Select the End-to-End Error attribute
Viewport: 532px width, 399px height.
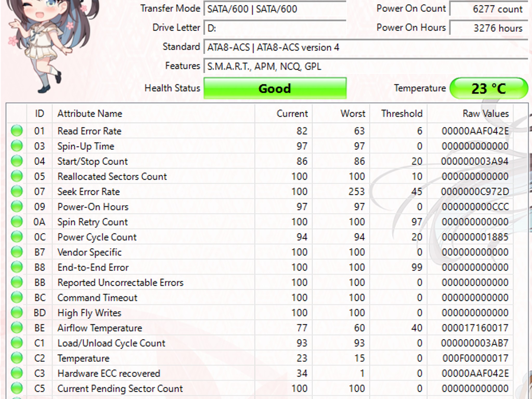click(93, 267)
